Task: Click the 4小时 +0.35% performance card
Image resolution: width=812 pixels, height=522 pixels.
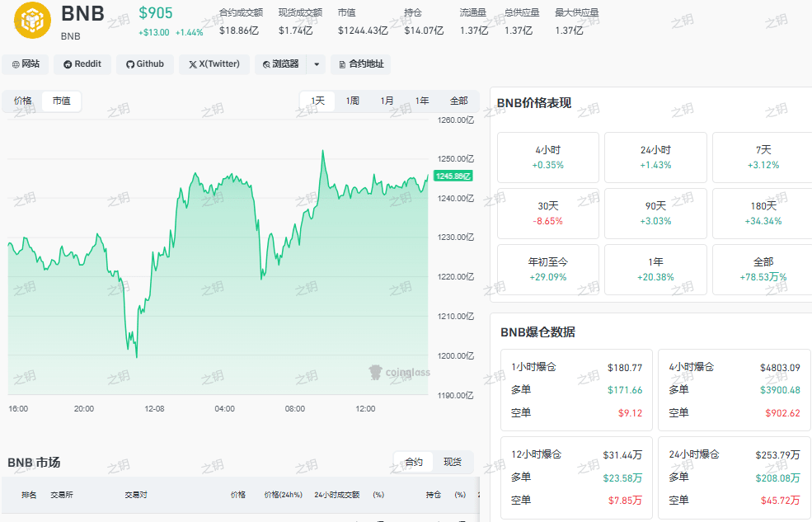Action: (x=548, y=158)
